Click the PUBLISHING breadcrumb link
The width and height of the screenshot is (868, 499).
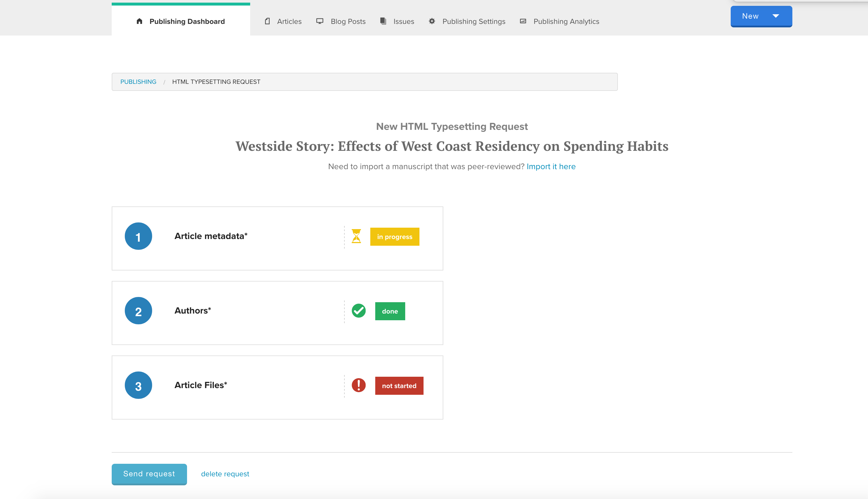pyautogui.click(x=138, y=82)
